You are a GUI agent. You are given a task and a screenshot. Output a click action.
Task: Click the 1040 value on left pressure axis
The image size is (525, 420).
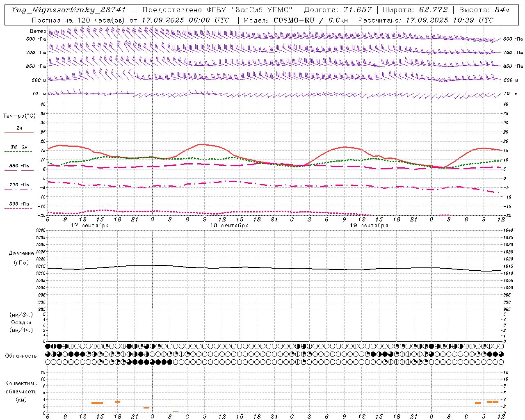point(42,231)
